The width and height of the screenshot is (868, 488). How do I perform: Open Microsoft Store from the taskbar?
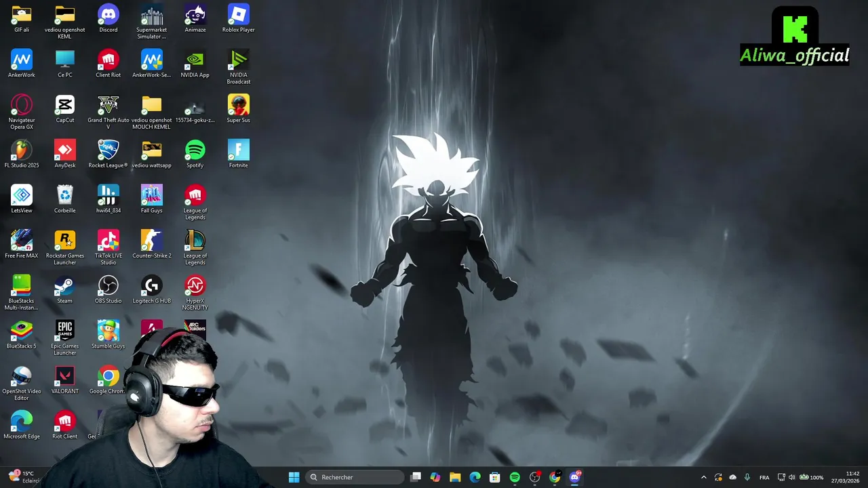(x=495, y=477)
